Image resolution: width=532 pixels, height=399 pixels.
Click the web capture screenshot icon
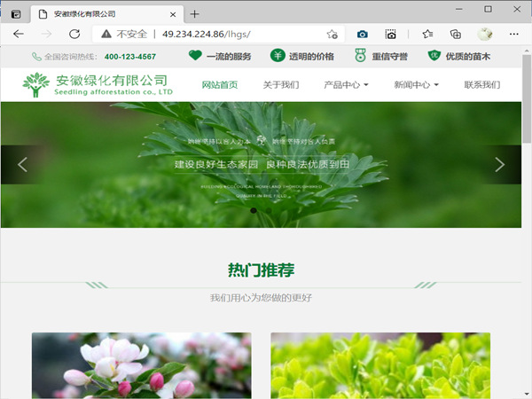pos(390,34)
